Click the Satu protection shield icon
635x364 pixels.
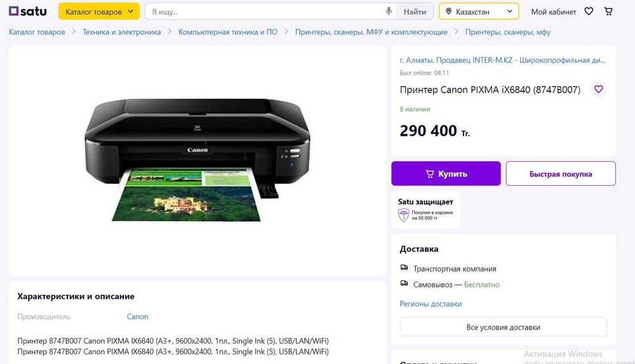404,215
